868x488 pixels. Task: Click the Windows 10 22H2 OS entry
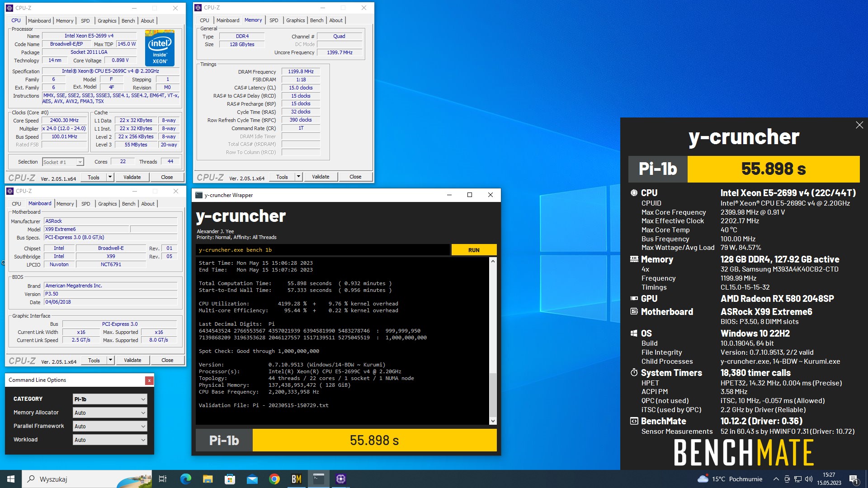(x=755, y=333)
